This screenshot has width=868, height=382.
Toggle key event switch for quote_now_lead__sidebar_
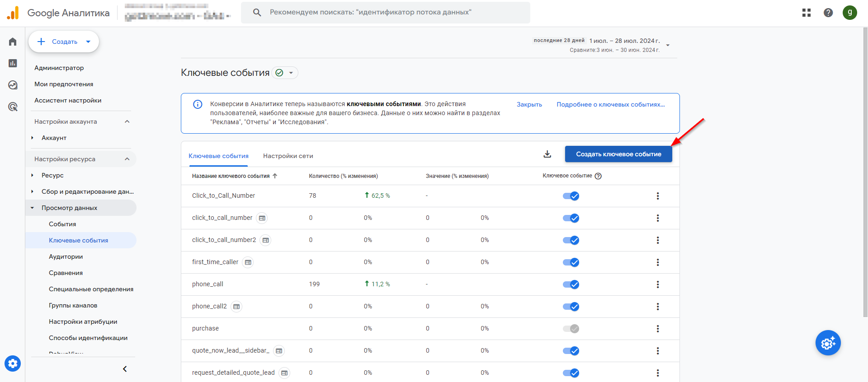pos(571,351)
